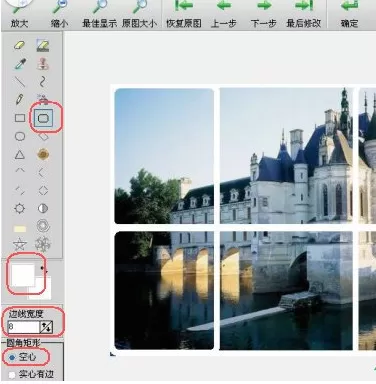Select the yellow filled rectangle tool
Image resolution: width=376 pixels, height=384 pixels.
pos(20,229)
